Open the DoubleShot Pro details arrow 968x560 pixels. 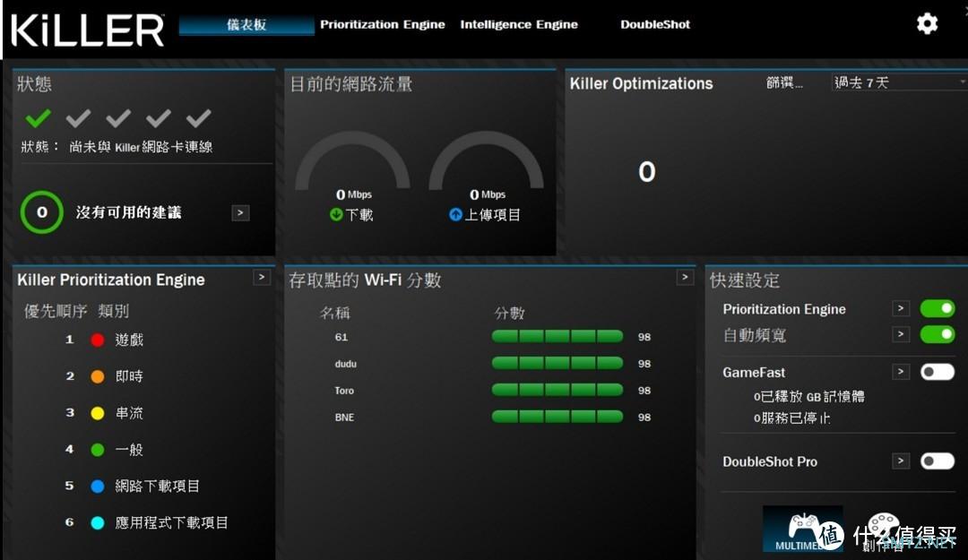pyautogui.click(x=901, y=461)
